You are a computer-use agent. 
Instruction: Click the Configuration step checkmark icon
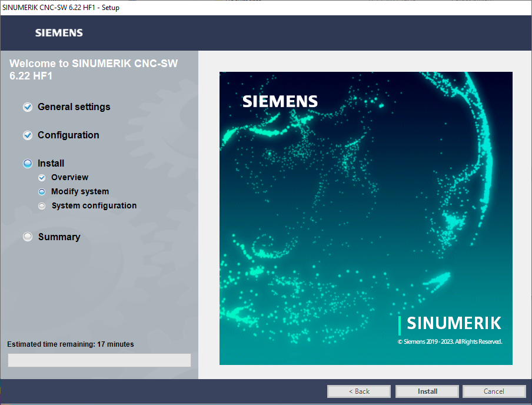coord(28,135)
